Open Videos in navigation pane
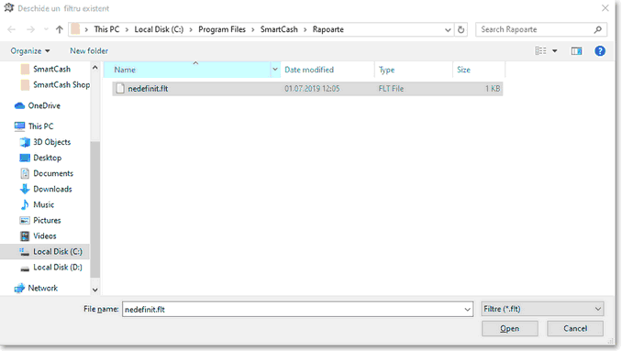Image resolution: width=644 pixels, height=362 pixels. click(x=38, y=236)
